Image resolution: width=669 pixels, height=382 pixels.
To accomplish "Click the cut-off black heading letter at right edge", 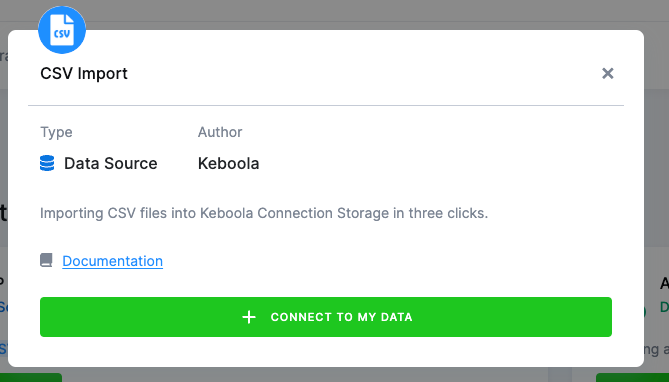I will pyautogui.click(x=664, y=283).
